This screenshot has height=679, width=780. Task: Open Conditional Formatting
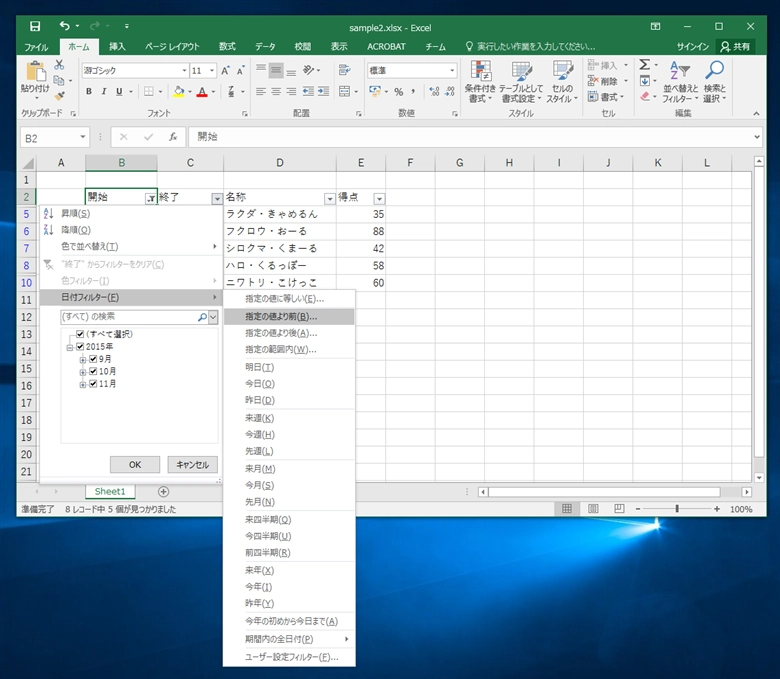(x=481, y=82)
